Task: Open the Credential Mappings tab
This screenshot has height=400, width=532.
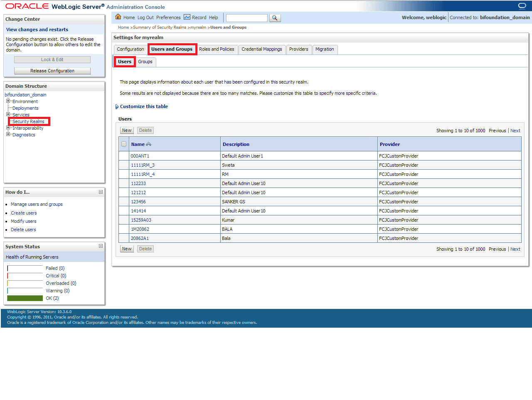Action: [262, 49]
